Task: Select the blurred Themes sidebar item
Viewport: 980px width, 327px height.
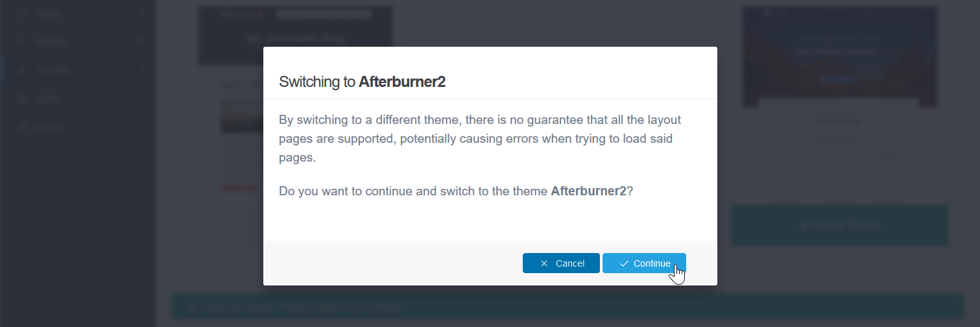Action: 53,70
